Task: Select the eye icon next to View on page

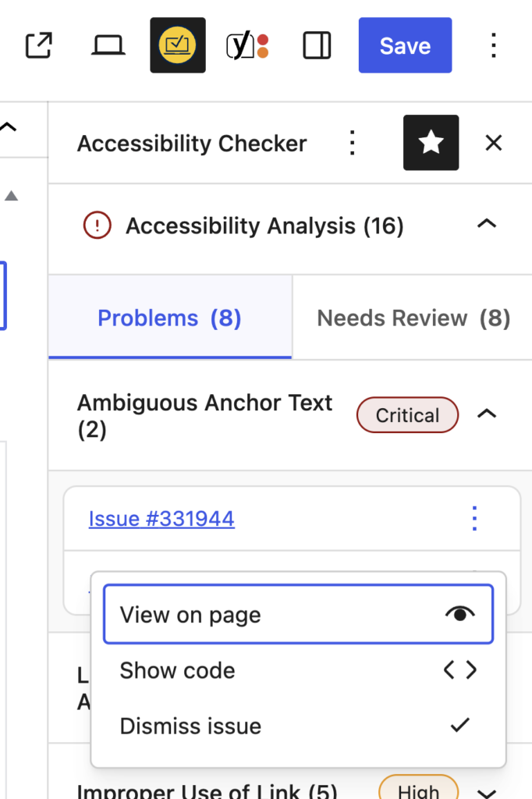Action: click(x=460, y=614)
